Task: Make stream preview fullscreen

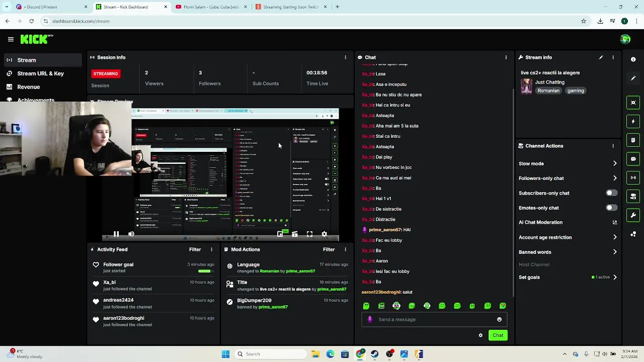Action: click(x=309, y=234)
